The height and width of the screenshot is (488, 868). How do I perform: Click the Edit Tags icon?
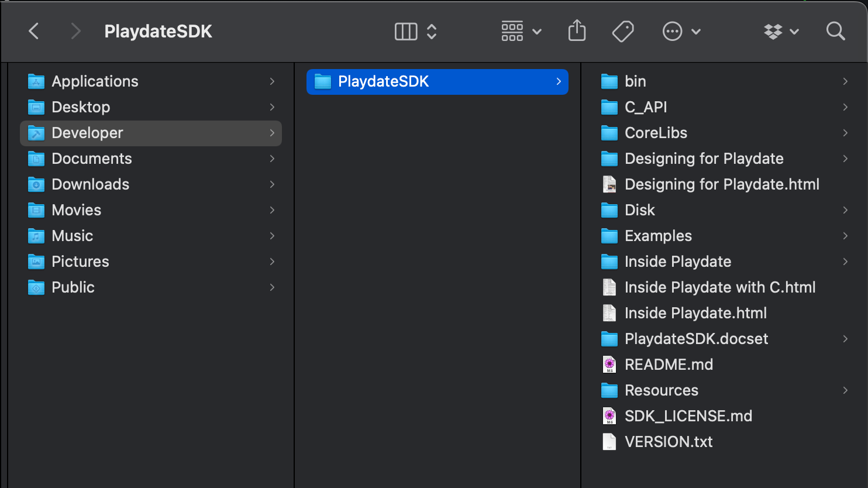pos(623,31)
